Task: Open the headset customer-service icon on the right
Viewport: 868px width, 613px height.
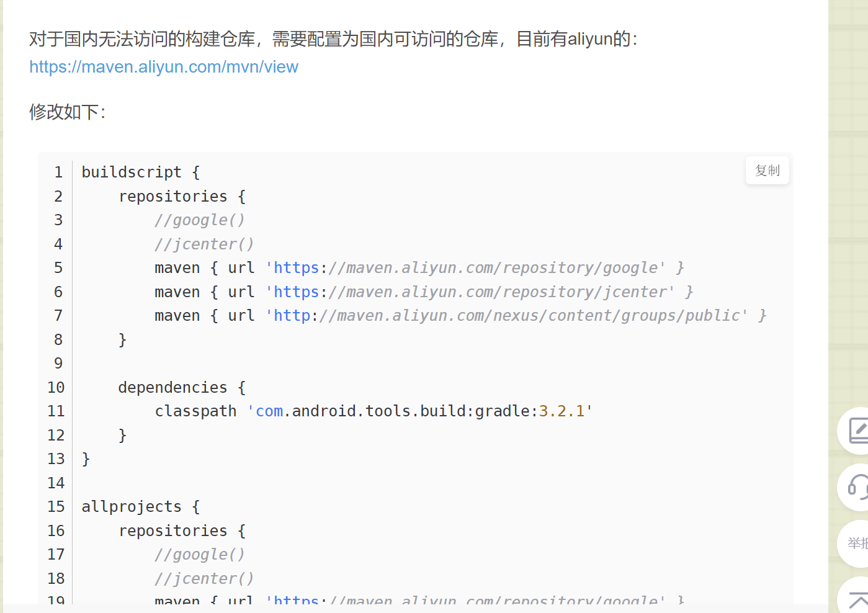Action: point(859,488)
